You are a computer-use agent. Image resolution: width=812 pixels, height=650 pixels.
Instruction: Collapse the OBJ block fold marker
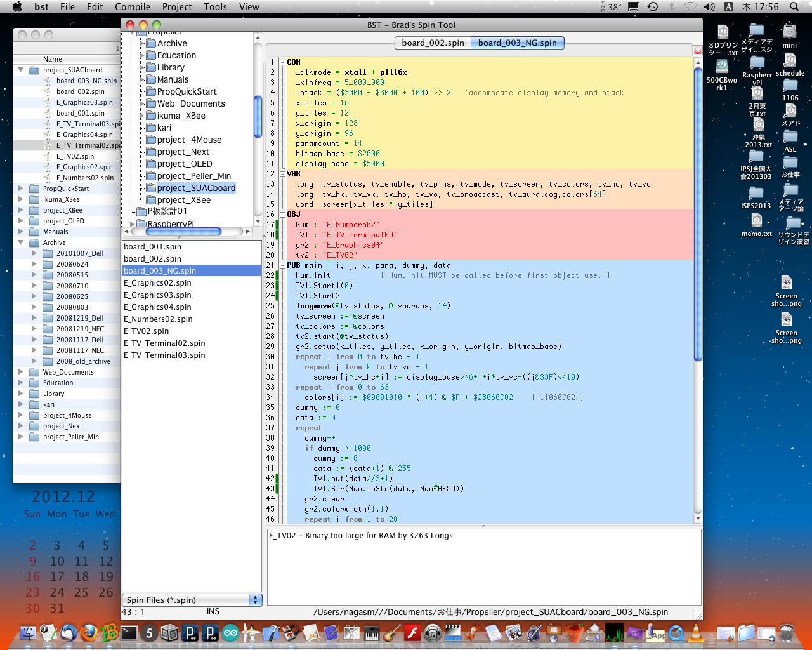coord(282,215)
